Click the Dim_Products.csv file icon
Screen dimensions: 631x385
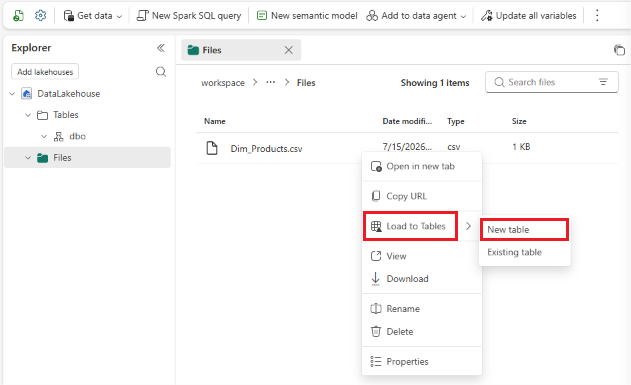(212, 148)
